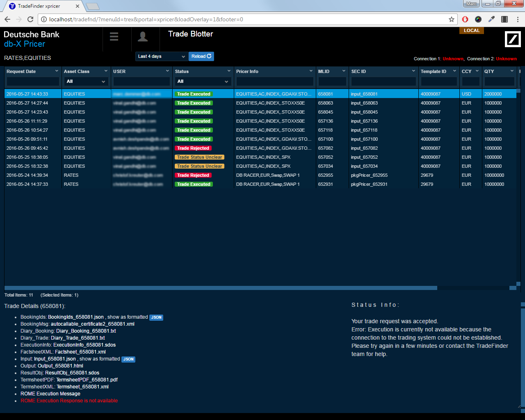Click the grid horizontal scrollbar
The height and width of the screenshot is (420, 525).
221,288
